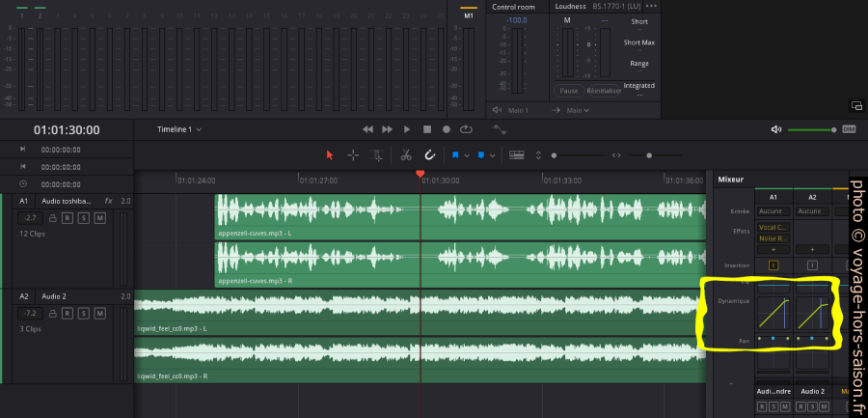This screenshot has width=868, height=418.
Task: Select the red pointer selection tool
Action: (x=330, y=155)
